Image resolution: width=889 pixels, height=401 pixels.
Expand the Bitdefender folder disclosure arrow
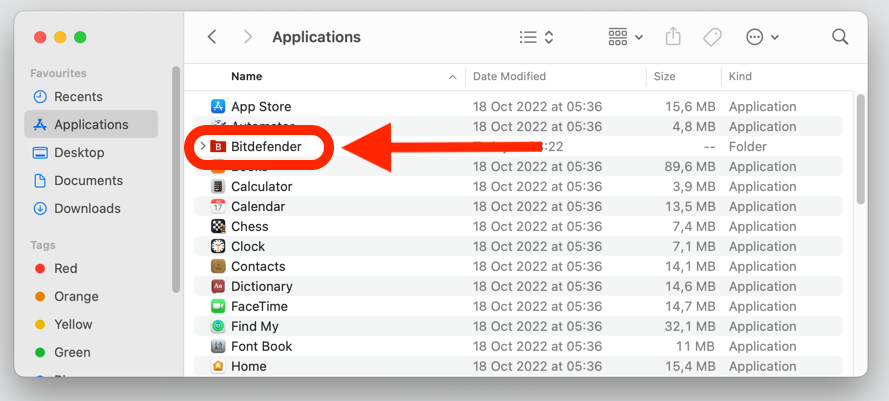click(202, 146)
